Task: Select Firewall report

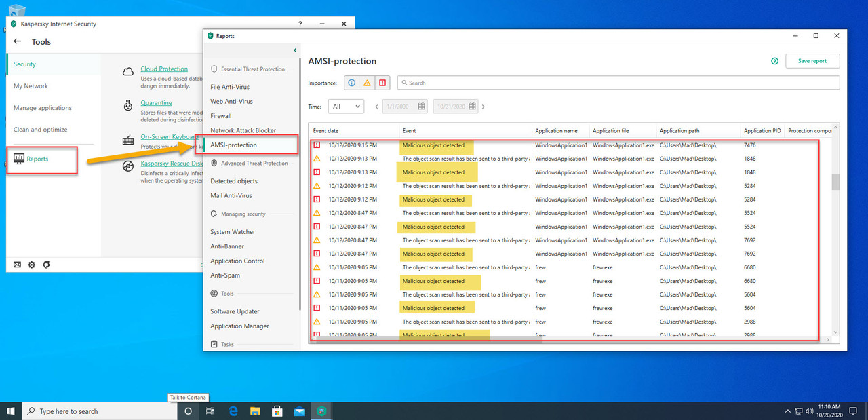Action: (221, 116)
